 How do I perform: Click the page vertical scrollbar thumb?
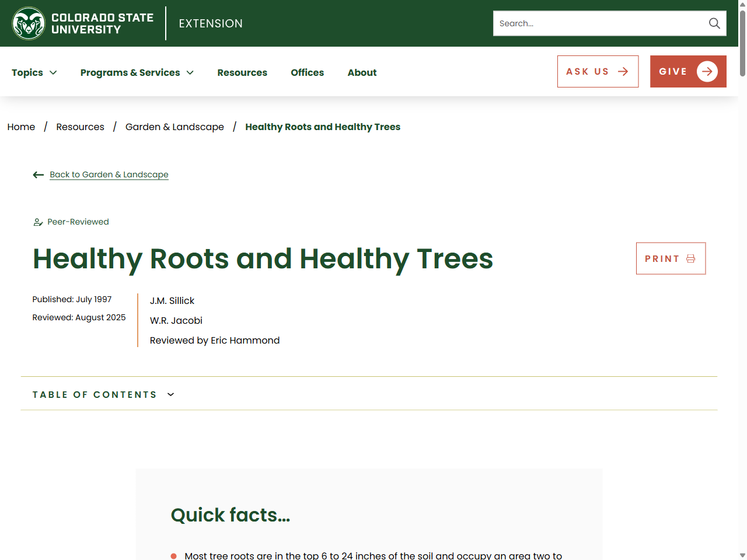(x=742, y=42)
